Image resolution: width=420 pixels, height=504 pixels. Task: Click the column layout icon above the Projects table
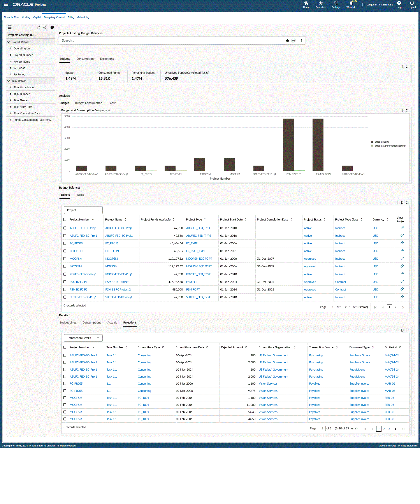pyautogui.click(x=402, y=203)
